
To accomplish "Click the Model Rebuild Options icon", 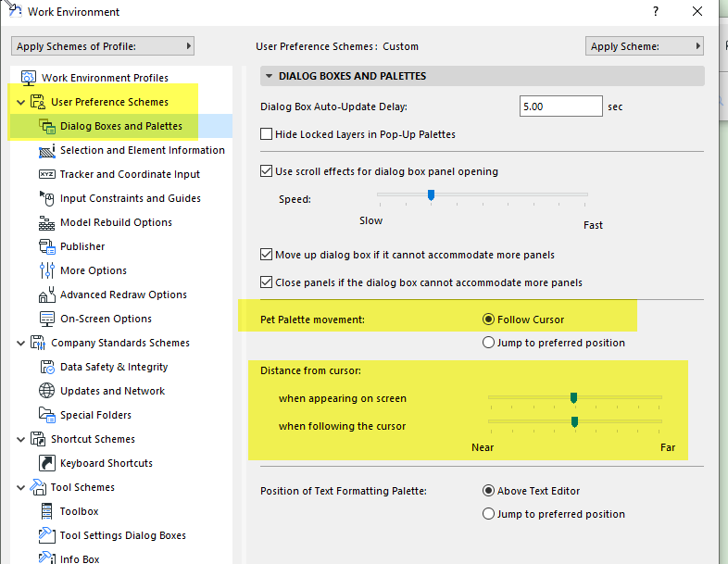I will pyautogui.click(x=46, y=222).
